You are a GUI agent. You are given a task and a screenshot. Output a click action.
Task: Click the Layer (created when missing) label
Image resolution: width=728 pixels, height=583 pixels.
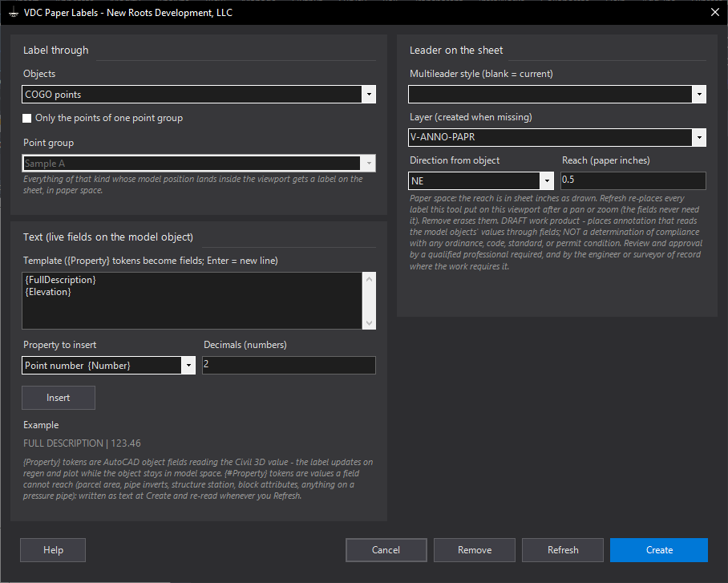coord(471,117)
